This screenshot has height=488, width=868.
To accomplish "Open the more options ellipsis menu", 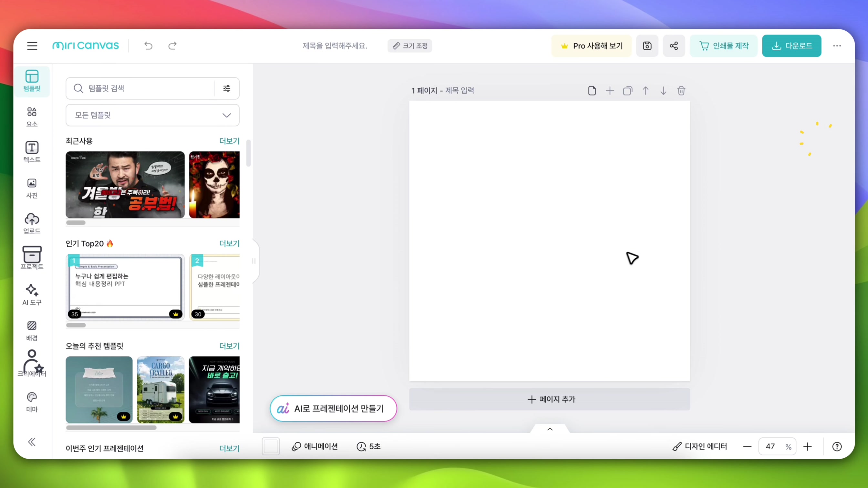I will pos(837,46).
